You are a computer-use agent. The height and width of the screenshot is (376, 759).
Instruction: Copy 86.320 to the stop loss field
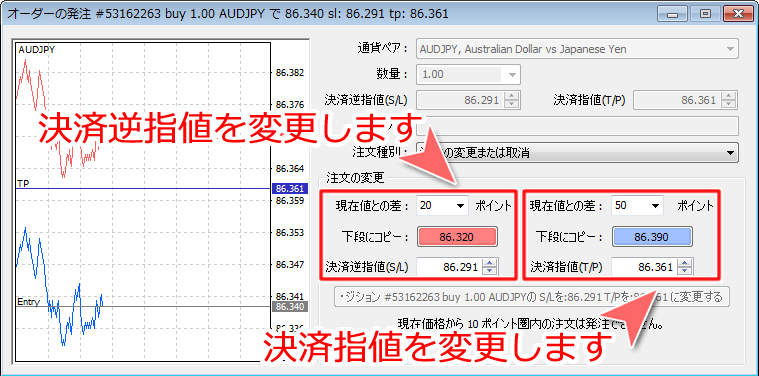pos(457,237)
